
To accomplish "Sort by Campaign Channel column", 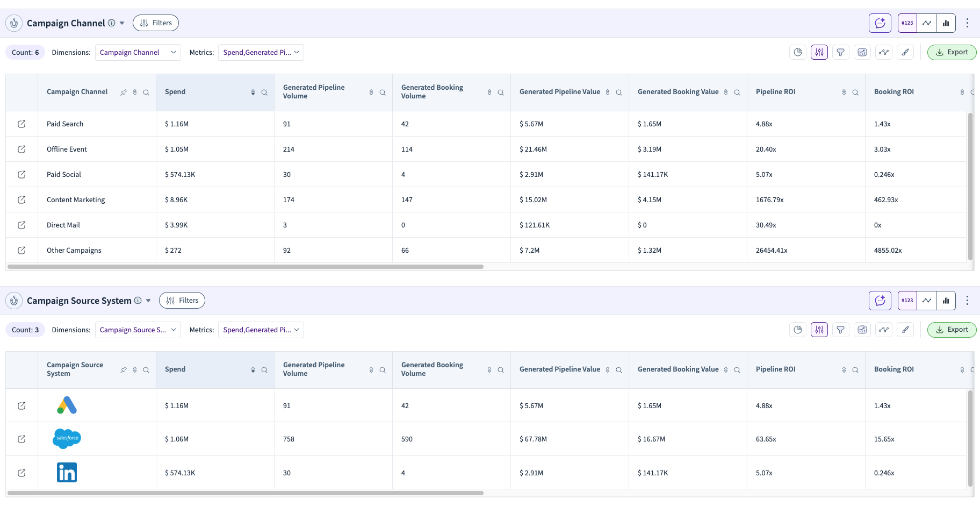I will click(x=135, y=92).
